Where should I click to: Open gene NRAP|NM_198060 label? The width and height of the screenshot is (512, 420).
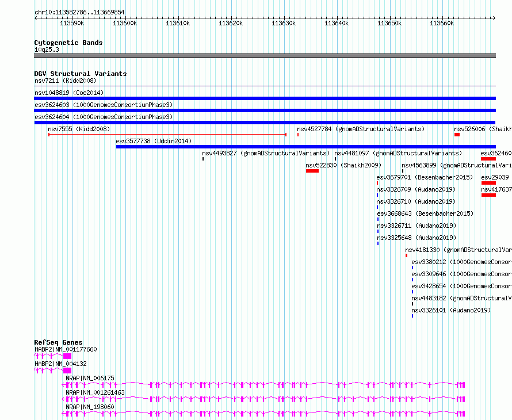pyautogui.click(x=90, y=407)
